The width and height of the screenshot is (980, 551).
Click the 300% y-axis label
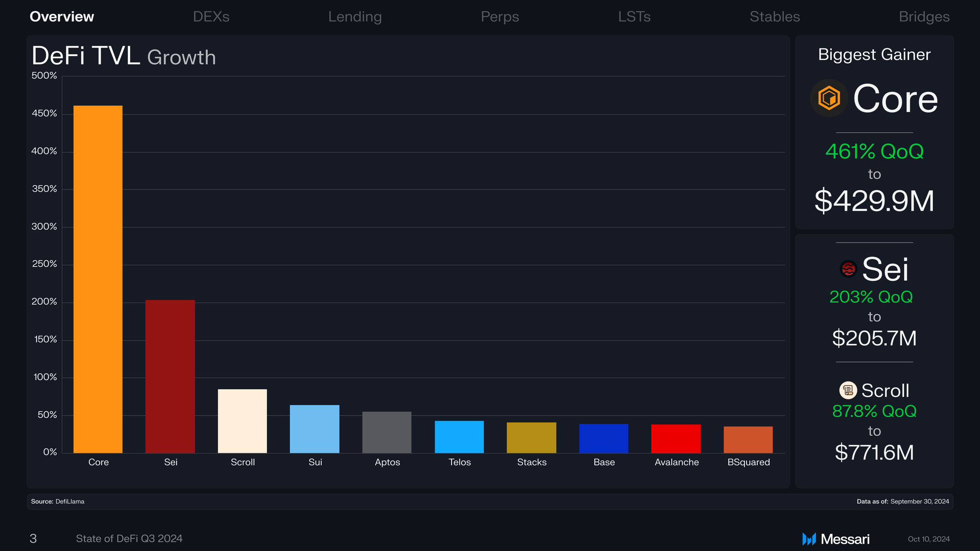click(x=44, y=226)
